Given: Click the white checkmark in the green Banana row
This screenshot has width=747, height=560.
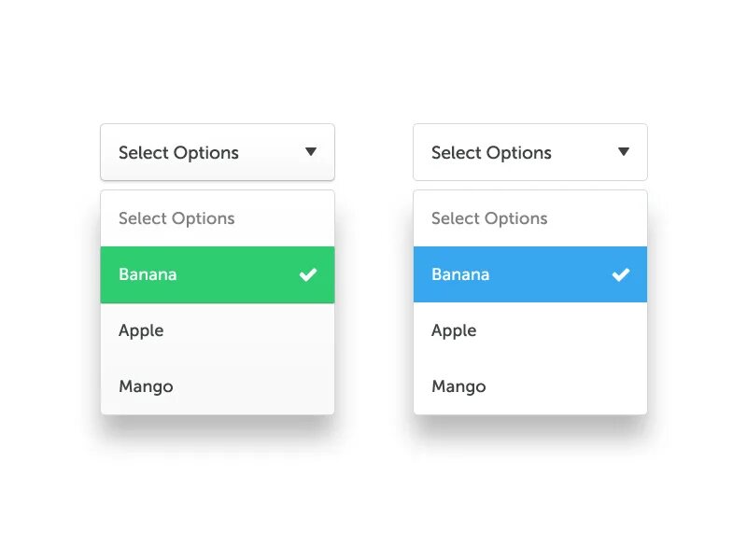Looking at the screenshot, I should 308,274.
